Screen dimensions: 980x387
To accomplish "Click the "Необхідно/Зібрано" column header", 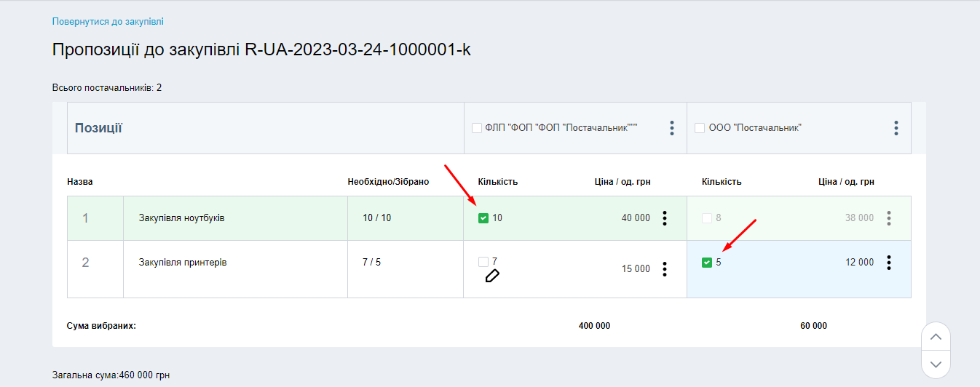I will pyautogui.click(x=388, y=182).
